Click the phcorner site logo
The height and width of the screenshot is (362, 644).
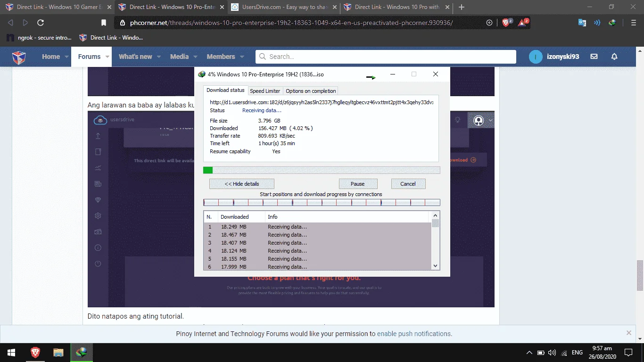coord(18,57)
